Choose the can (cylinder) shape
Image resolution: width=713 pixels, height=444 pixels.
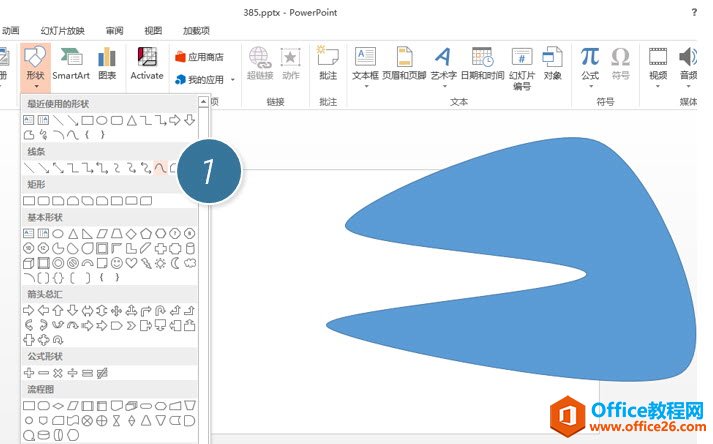coord(190,248)
